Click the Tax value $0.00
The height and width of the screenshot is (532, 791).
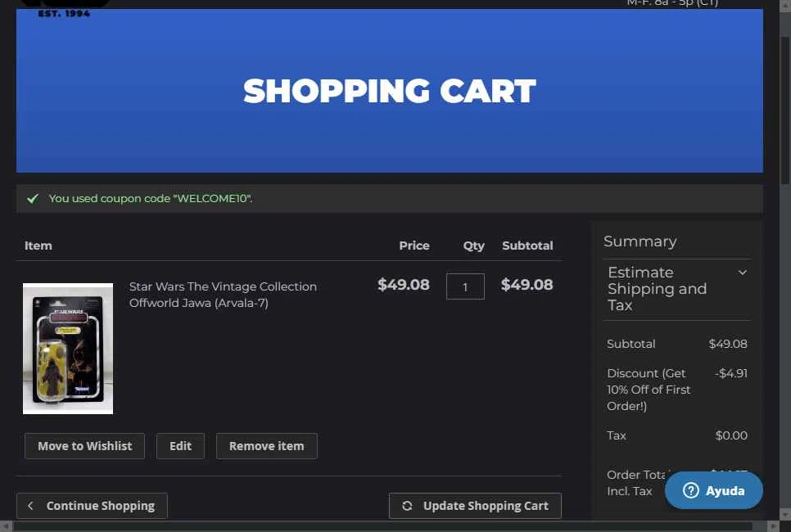click(x=731, y=435)
